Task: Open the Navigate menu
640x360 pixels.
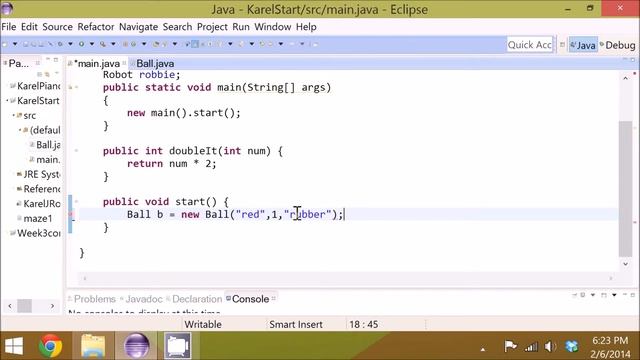Action: point(138,27)
